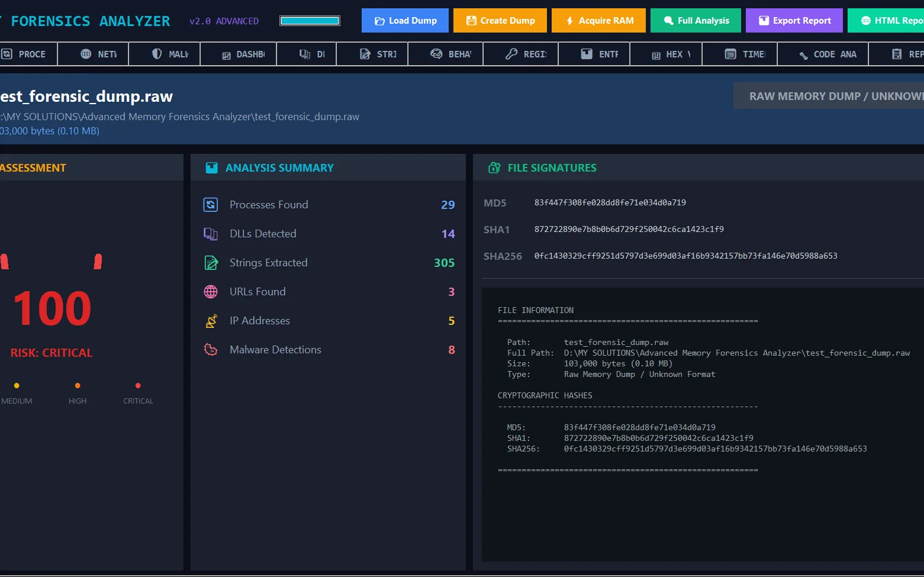
Task: Click the Create Dump button
Action: coord(500,20)
